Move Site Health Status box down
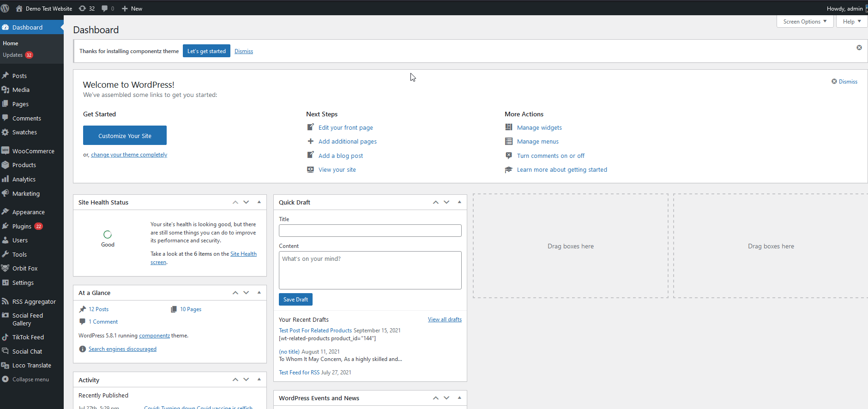The image size is (868, 409). tap(246, 202)
